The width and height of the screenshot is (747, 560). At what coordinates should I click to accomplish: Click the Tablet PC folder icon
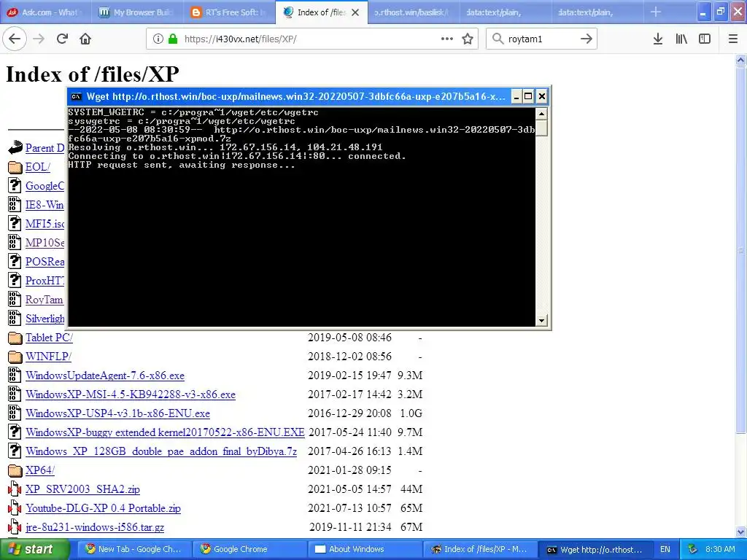click(x=15, y=338)
